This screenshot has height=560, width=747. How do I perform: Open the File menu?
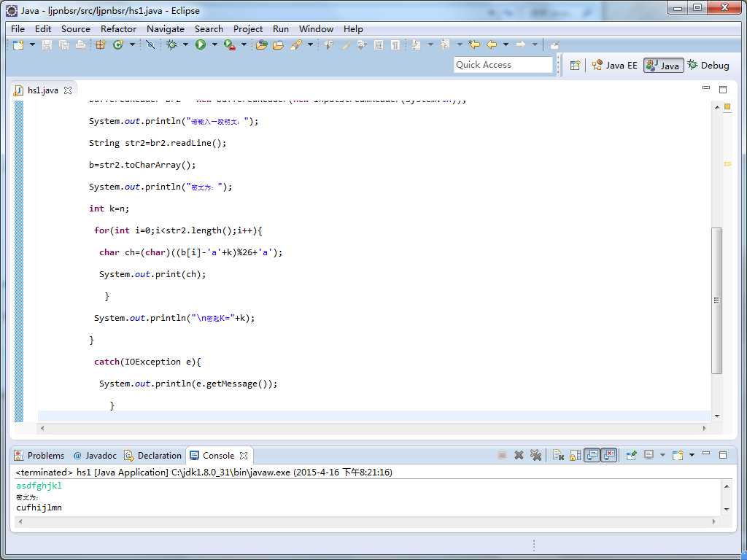click(x=18, y=29)
